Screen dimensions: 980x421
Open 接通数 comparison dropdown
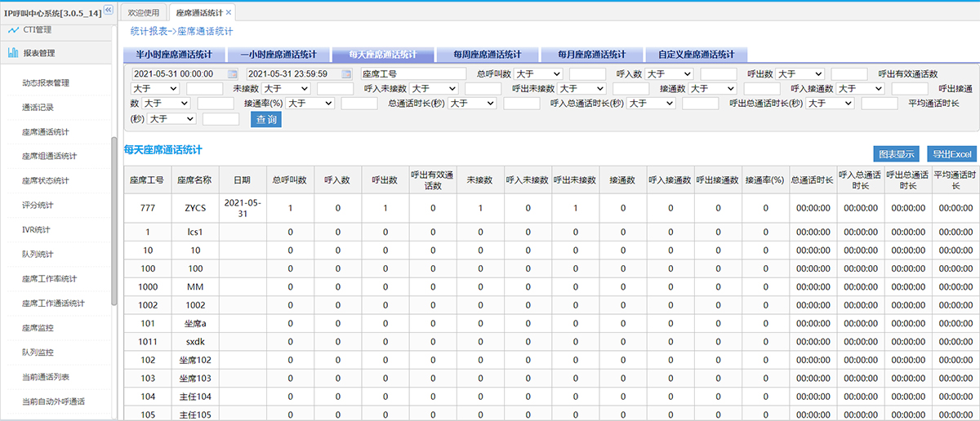click(x=712, y=88)
